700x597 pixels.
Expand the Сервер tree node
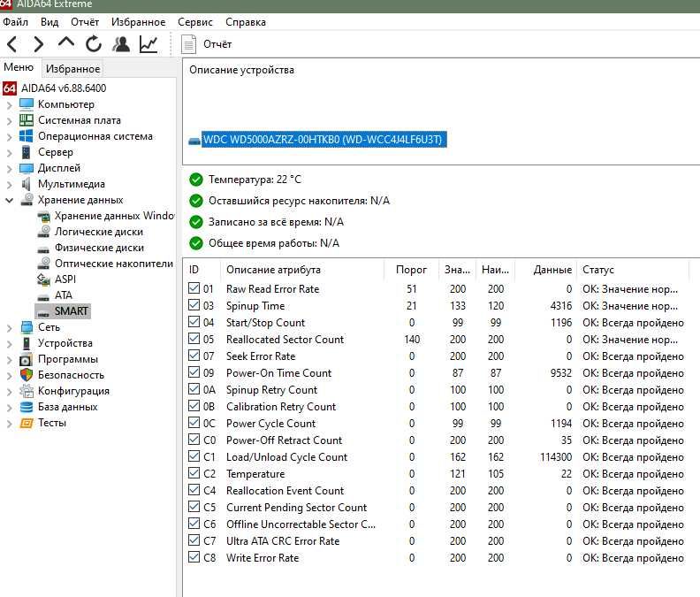pyautogui.click(x=10, y=153)
